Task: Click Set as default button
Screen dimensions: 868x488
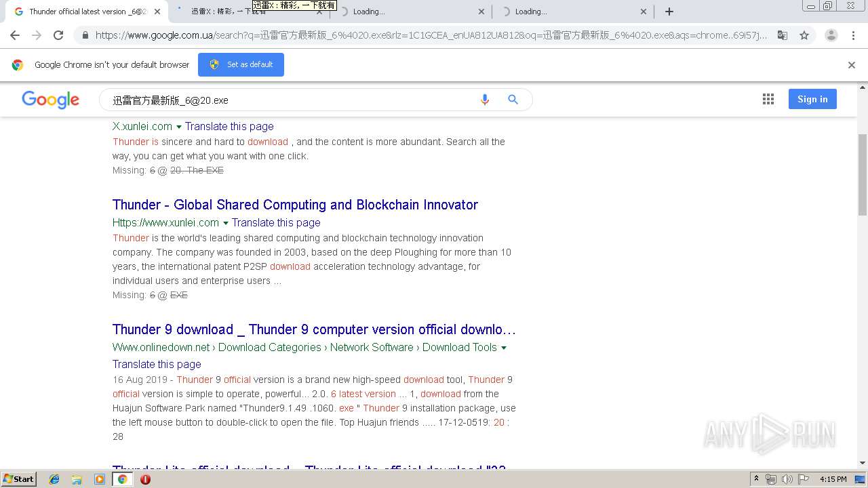Action: [241, 64]
